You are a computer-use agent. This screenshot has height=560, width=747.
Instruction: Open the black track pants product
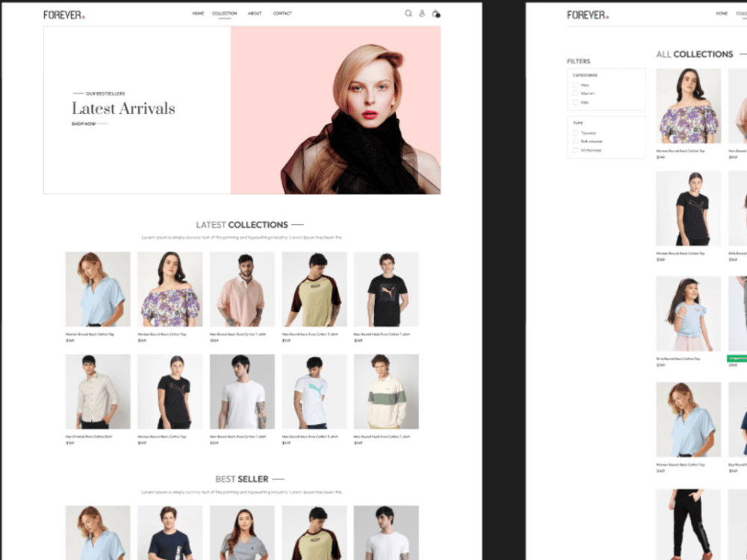689,524
